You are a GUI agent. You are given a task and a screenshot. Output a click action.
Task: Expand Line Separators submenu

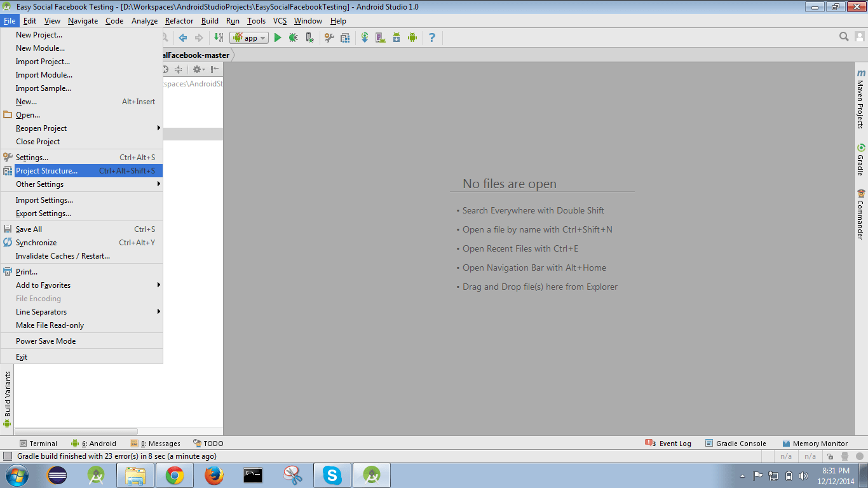tap(81, 312)
